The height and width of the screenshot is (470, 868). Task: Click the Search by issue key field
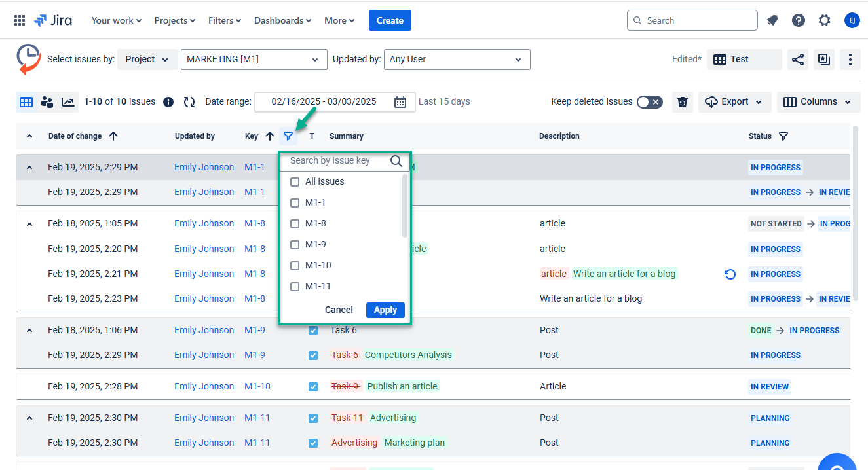(337, 161)
